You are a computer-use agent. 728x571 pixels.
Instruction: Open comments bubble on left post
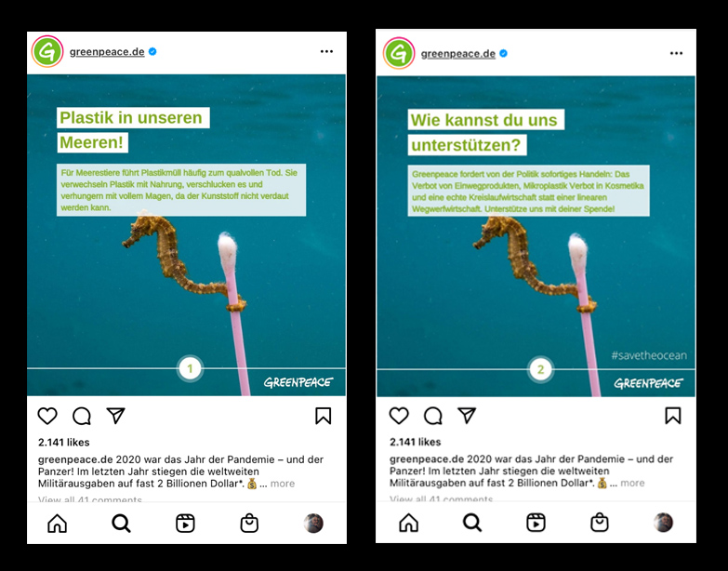click(x=82, y=416)
